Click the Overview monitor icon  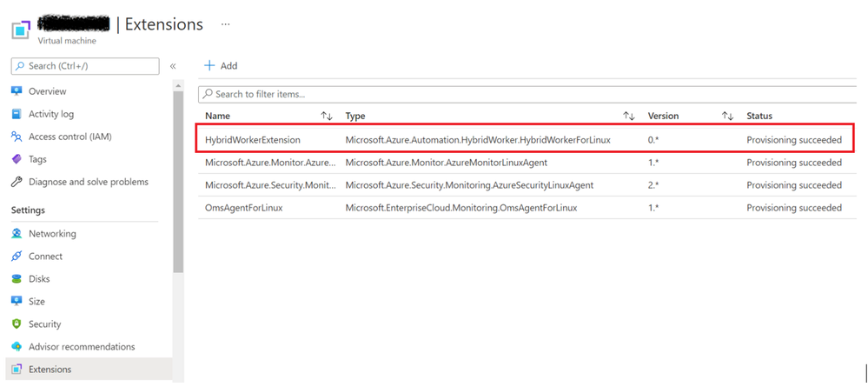(17, 91)
